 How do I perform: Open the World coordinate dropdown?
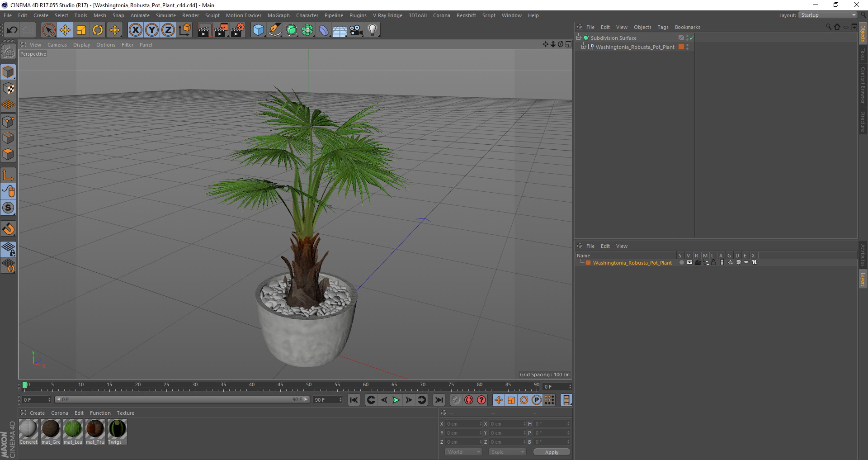[x=463, y=452]
